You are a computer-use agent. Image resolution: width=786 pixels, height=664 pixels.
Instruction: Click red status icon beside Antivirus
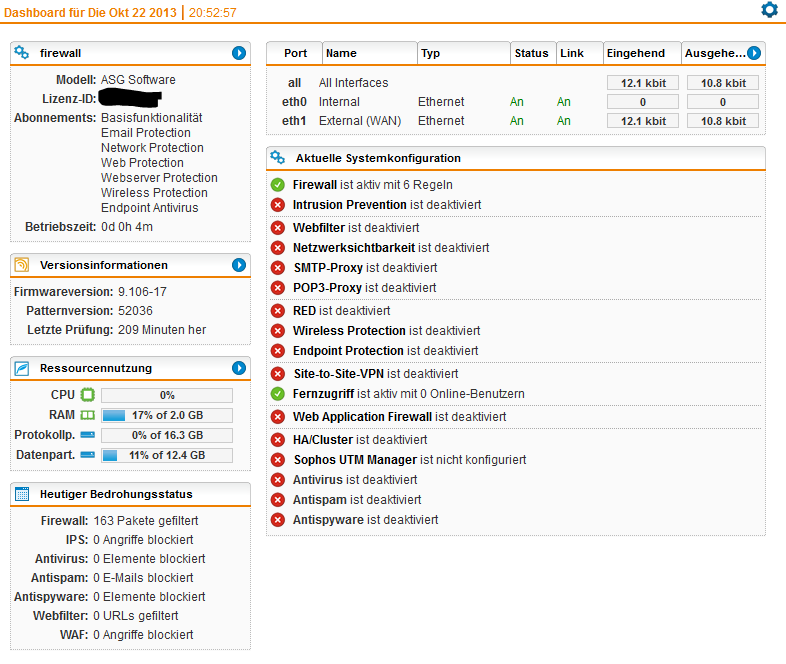coord(278,480)
